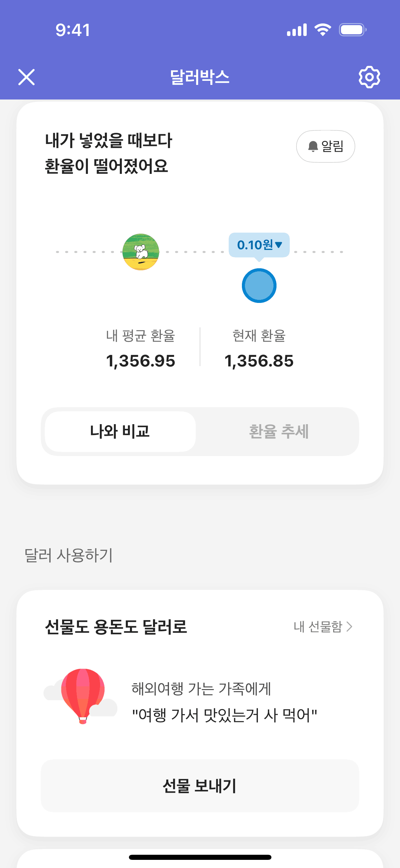Viewport: 400px width, 868px height.
Task: Tap the 알림 bell button
Action: [325, 146]
